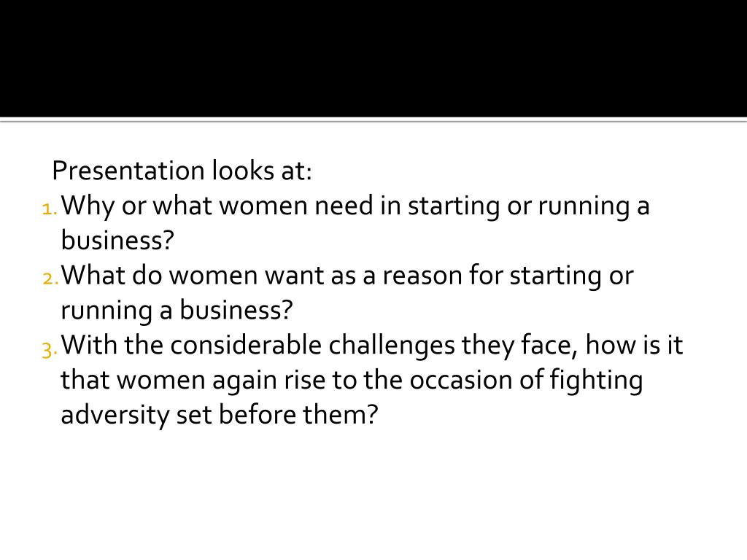Click the 'Presentation looks at:' heading text
This screenshot has width=747, height=560.
[182, 171]
